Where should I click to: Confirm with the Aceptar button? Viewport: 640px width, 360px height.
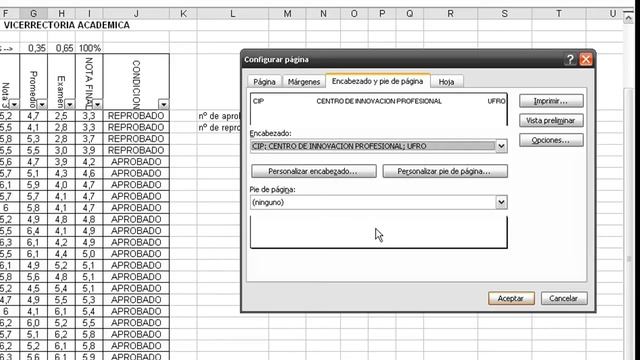(x=511, y=298)
